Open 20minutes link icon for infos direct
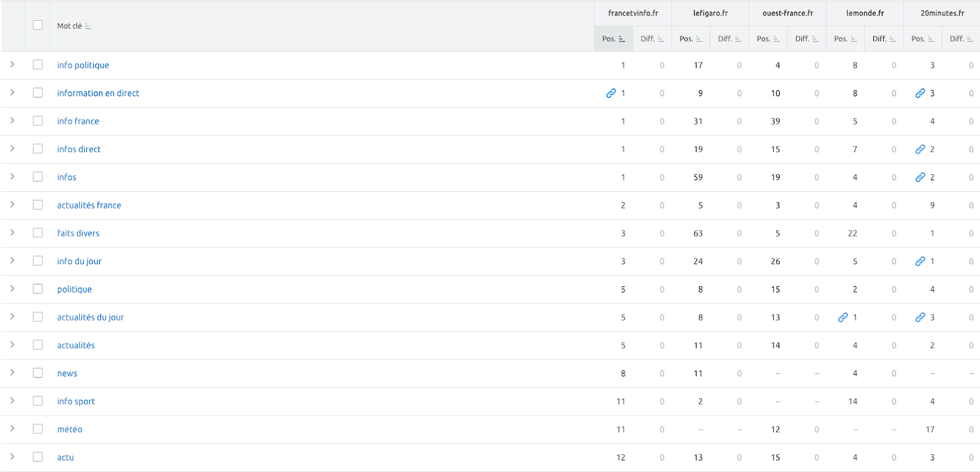The image size is (980, 472). (x=920, y=149)
